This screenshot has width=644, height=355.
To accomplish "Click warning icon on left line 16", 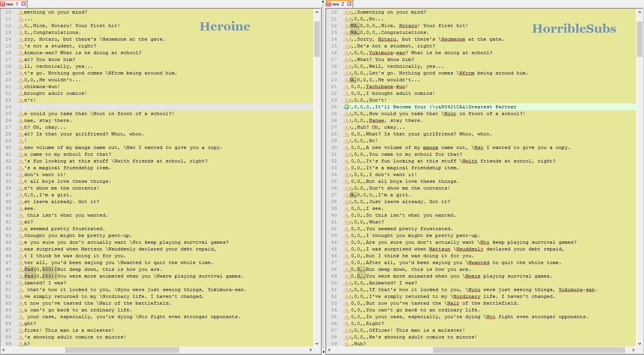I will (x=21, y=53).
